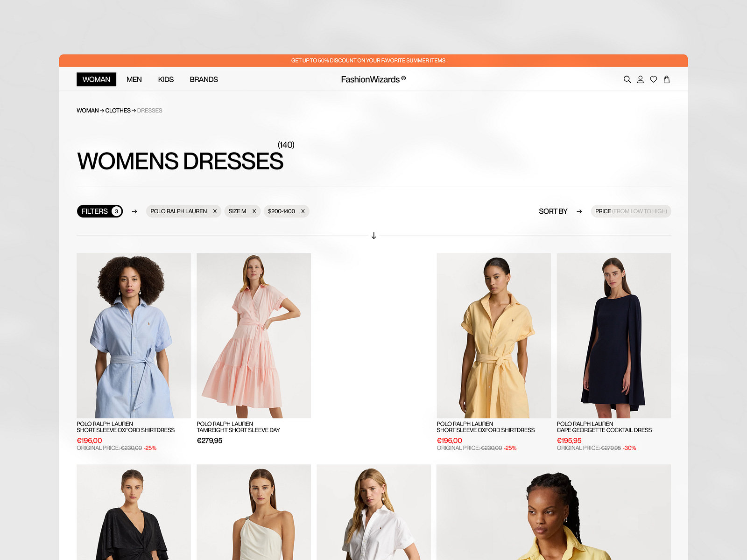Open the Filters panel button

point(100,211)
